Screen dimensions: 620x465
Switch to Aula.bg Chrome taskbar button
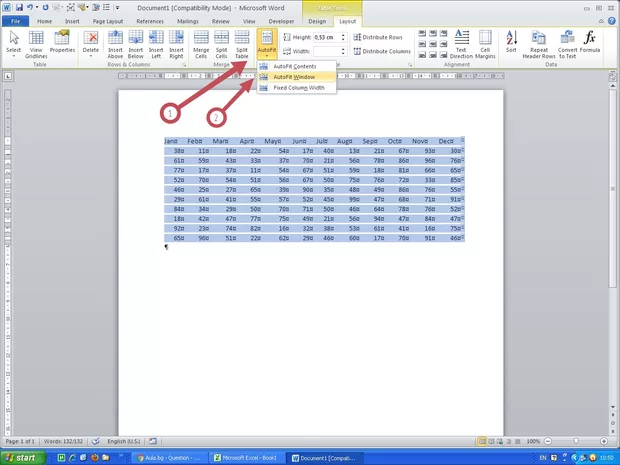169,458
